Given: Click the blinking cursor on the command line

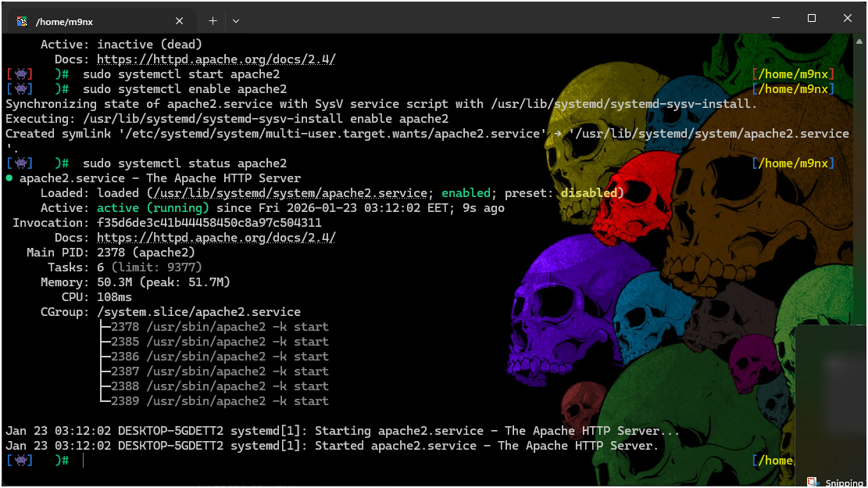Looking at the screenshot, I should 84,460.
